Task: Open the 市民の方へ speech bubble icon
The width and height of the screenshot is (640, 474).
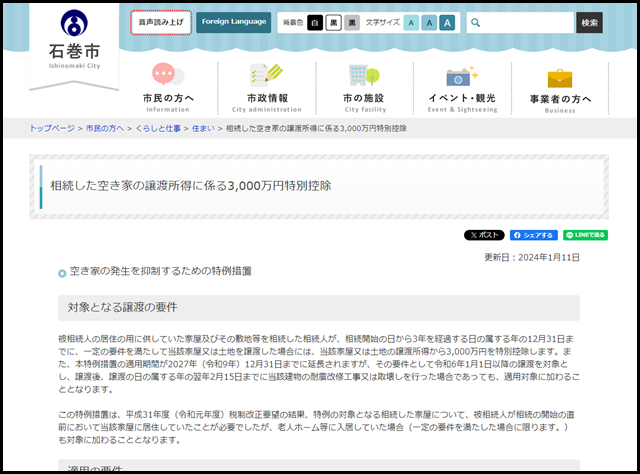Action: coord(168,74)
